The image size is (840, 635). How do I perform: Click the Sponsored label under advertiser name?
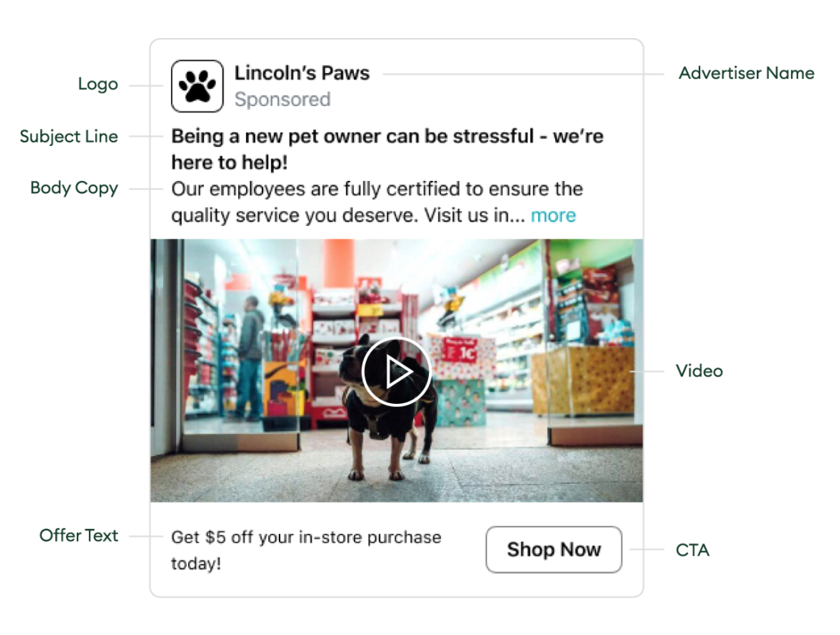click(x=282, y=100)
